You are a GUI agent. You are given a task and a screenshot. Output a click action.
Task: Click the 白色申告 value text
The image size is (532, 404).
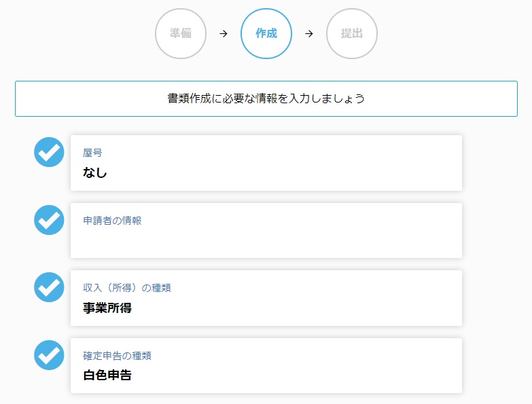coord(107,375)
